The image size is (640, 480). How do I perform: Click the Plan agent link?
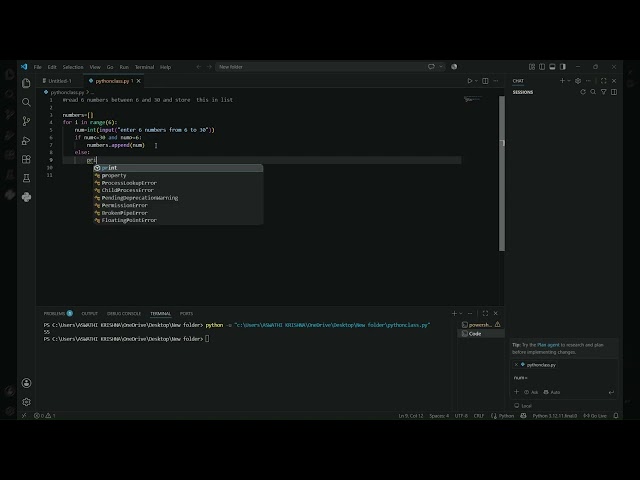click(x=548, y=345)
